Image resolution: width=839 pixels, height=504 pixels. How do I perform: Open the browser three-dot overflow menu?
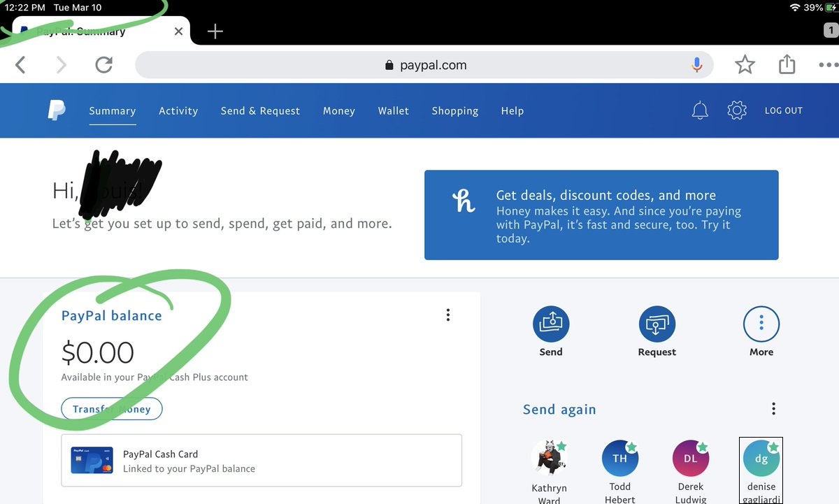pos(829,65)
